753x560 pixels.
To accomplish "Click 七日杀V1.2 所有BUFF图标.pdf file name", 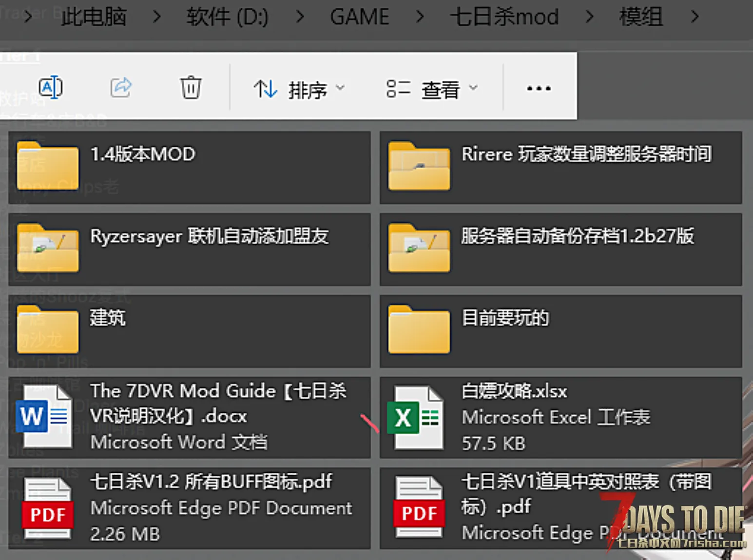I will pyautogui.click(x=211, y=482).
